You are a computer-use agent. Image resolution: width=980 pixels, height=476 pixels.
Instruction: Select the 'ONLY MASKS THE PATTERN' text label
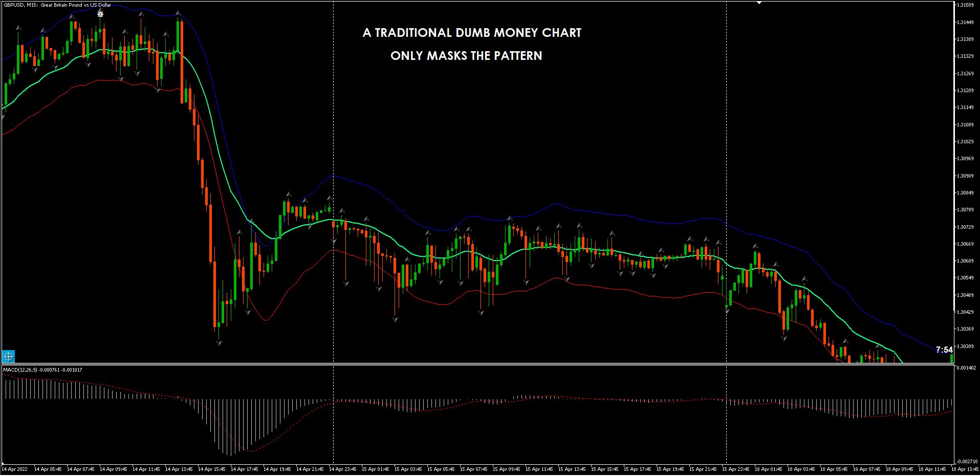(466, 56)
